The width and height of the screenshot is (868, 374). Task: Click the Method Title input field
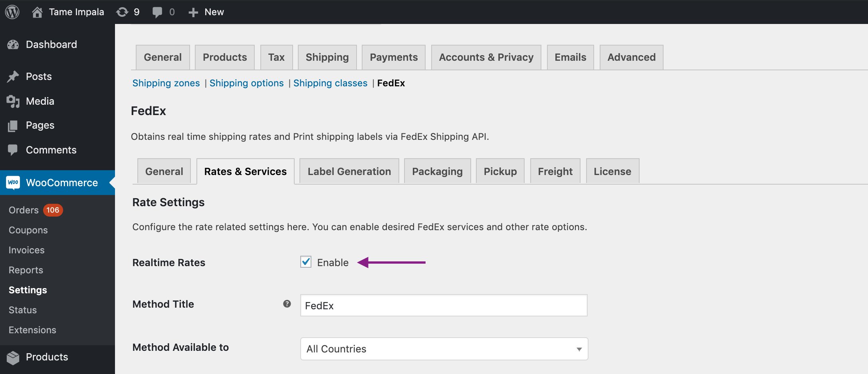point(444,305)
